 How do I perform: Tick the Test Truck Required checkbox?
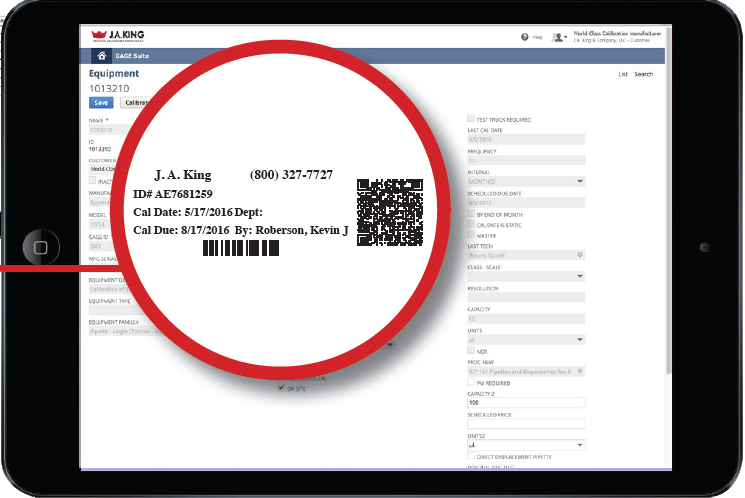click(x=471, y=118)
